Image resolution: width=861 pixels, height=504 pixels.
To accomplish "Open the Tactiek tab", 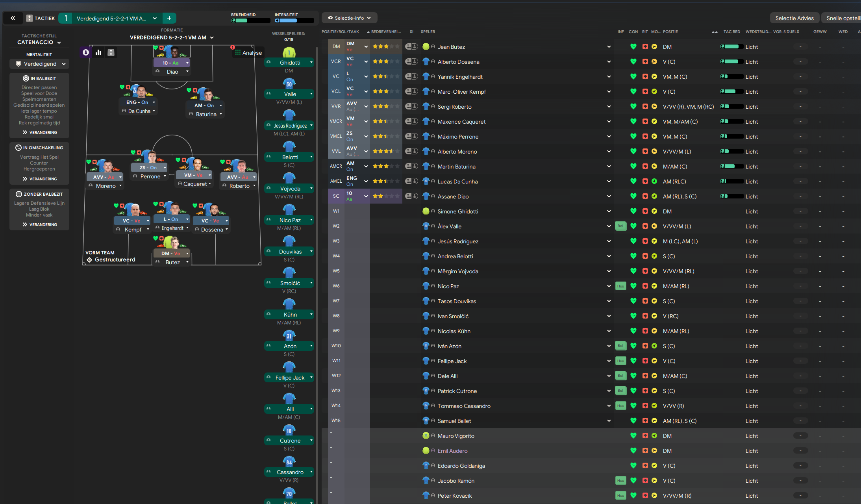I will 41,18.
